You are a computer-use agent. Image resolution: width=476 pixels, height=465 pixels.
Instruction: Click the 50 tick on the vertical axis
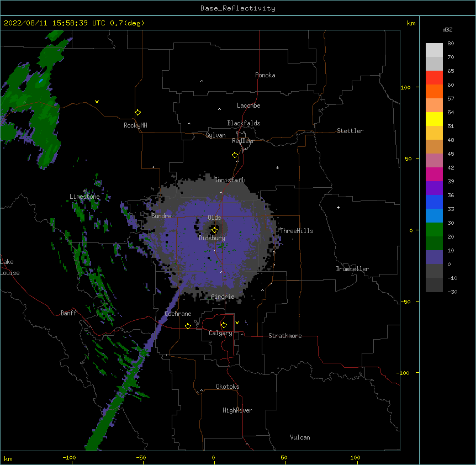tap(408, 158)
